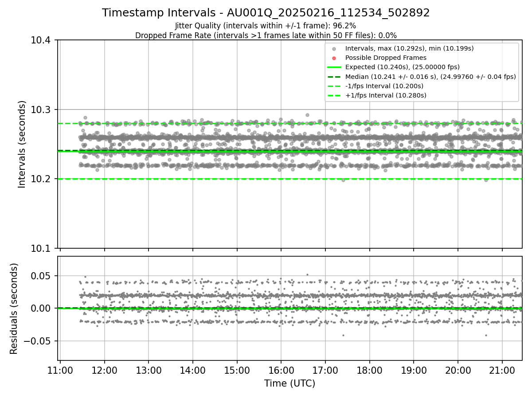Image resolution: width=532 pixels, height=399 pixels.
Task: Select legend entry 'Possible Dropped Frames'
Action: (386, 58)
